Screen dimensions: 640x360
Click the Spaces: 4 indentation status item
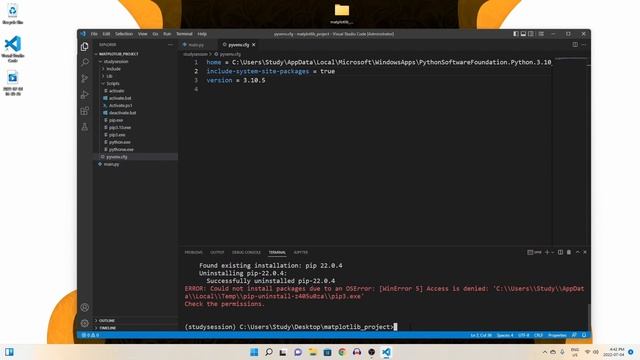coord(505,336)
